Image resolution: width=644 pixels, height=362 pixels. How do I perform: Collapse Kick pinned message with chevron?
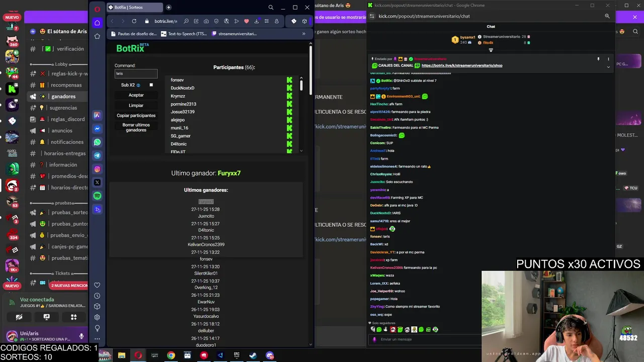[x=608, y=66]
